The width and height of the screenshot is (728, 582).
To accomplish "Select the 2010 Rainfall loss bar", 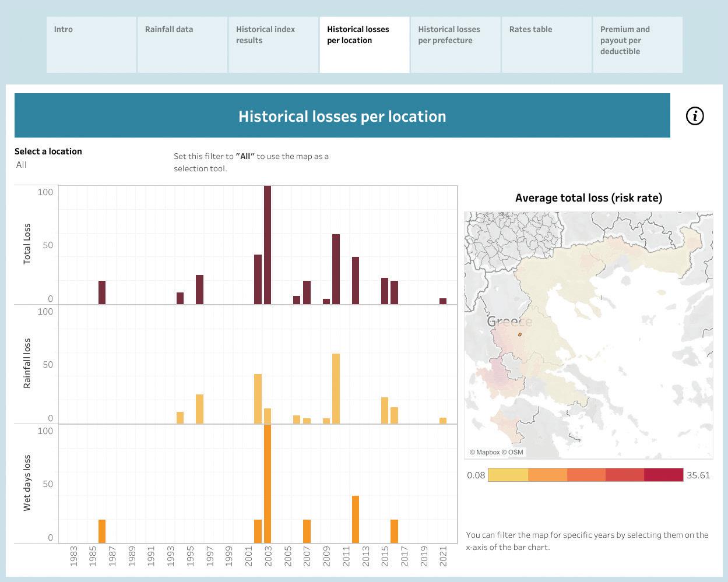I will (x=336, y=389).
